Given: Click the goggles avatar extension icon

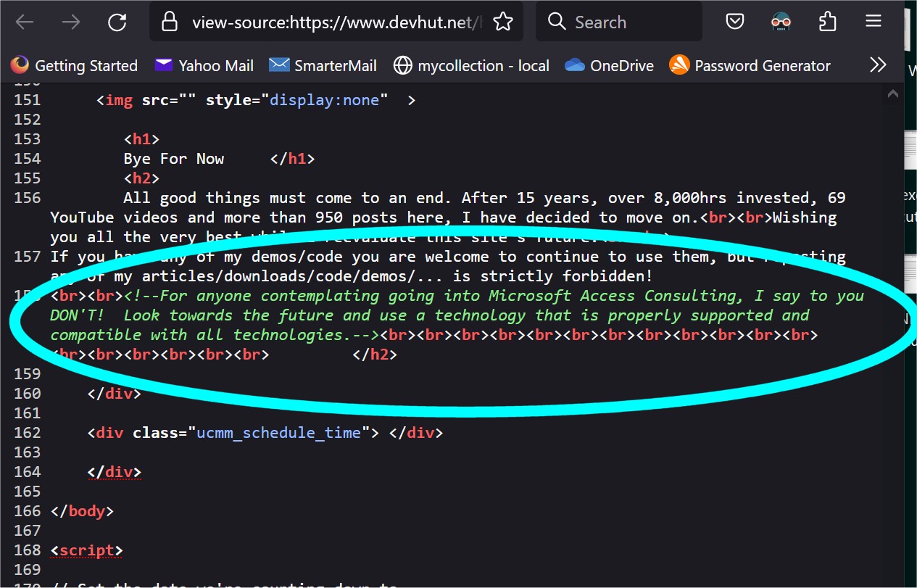Looking at the screenshot, I should coord(781,22).
